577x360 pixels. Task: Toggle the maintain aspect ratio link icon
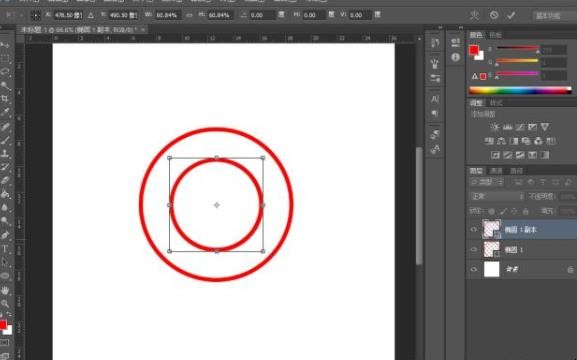click(x=190, y=15)
